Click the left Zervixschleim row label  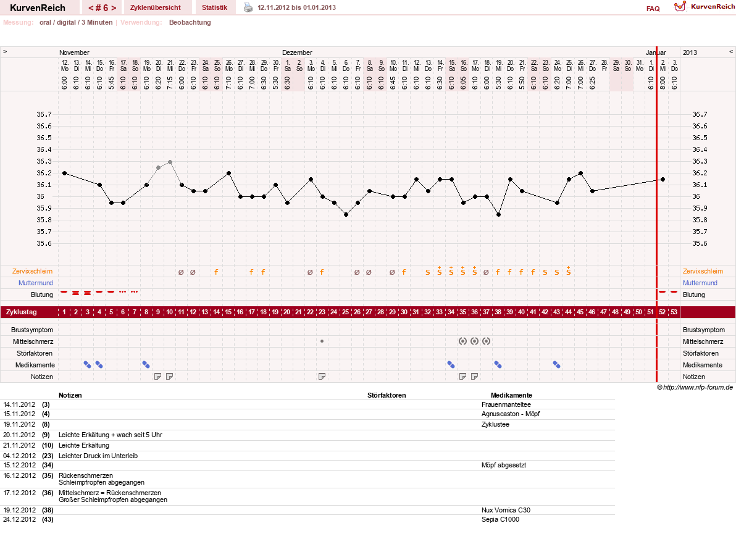point(32,271)
